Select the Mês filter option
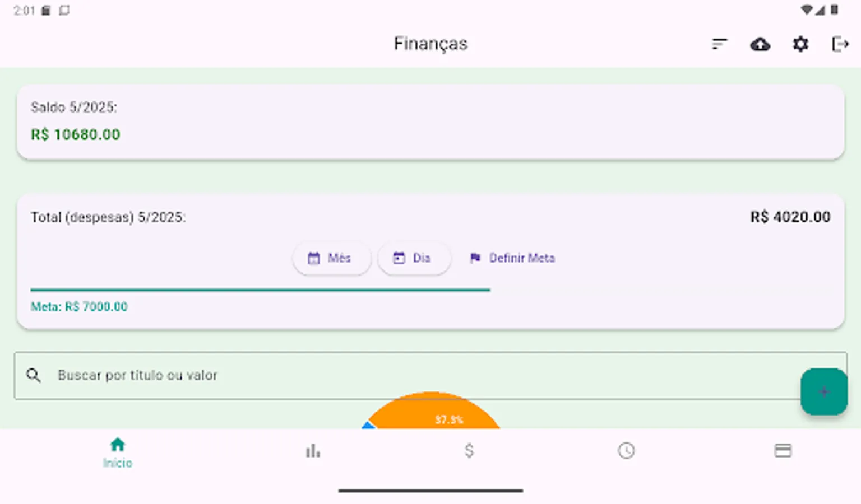This screenshot has height=504, width=861. pyautogui.click(x=331, y=258)
